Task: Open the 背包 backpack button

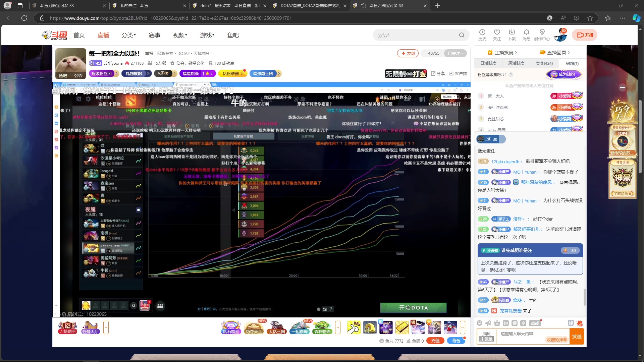Action: coord(456,341)
